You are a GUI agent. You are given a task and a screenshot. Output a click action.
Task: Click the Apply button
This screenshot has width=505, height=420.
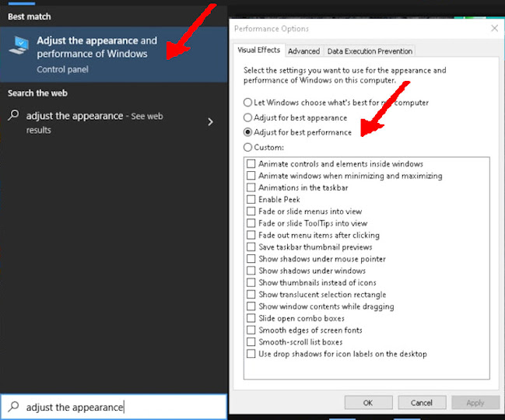475,403
